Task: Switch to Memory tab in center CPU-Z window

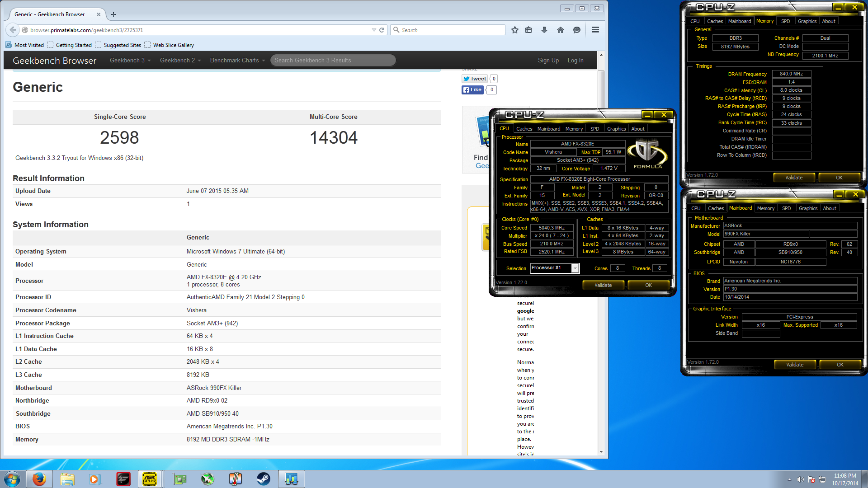Action: (x=574, y=129)
